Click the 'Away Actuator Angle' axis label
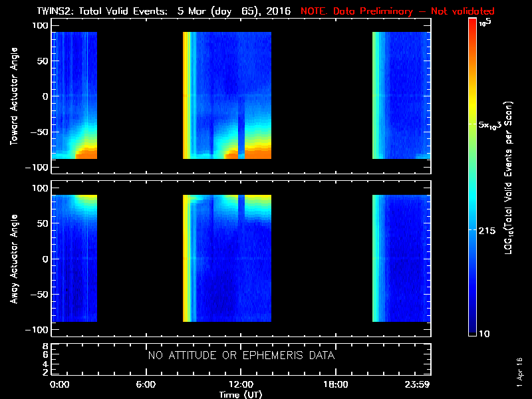This screenshot has width=532, height=399. (13, 259)
